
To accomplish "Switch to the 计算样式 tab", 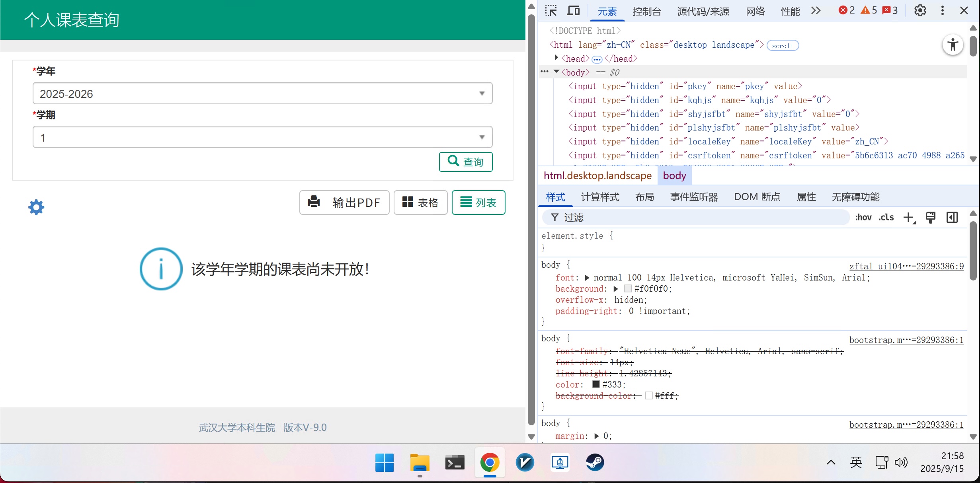I will click(x=600, y=197).
